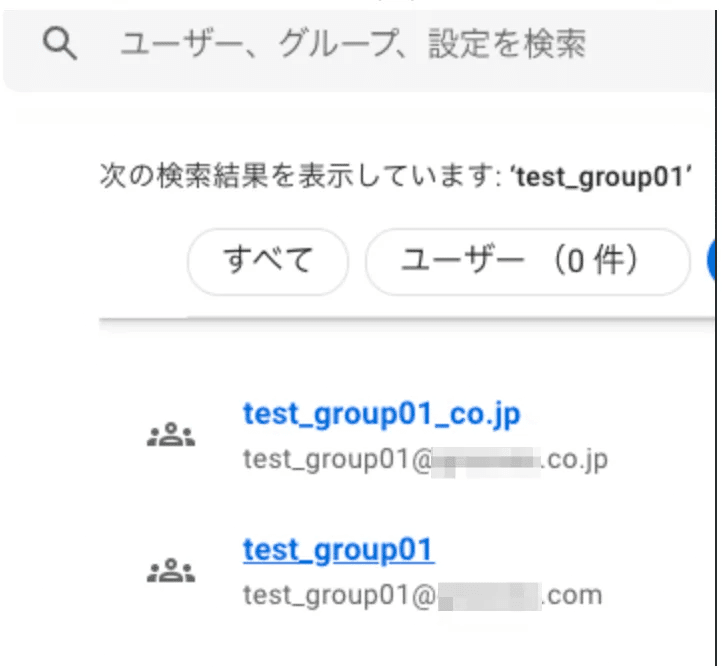Click the .co.jp suffix of the first group's email
This screenshot has width=722, height=668.
575,460
